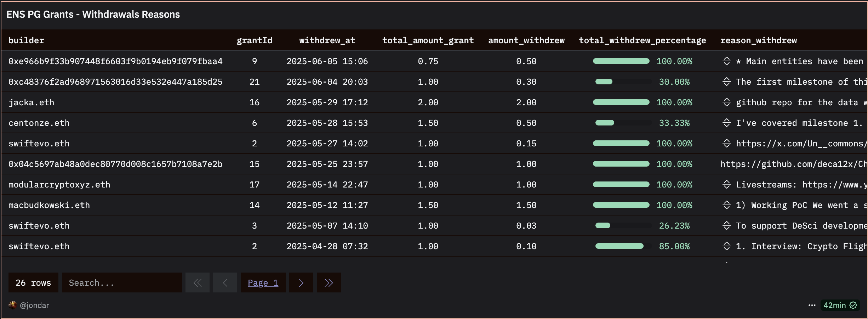This screenshot has width=868, height=319.
Task: Select address 0xe966b9f33b907448f6603f9b0194eb9f079fbaa4
Action: pyautogui.click(x=115, y=61)
